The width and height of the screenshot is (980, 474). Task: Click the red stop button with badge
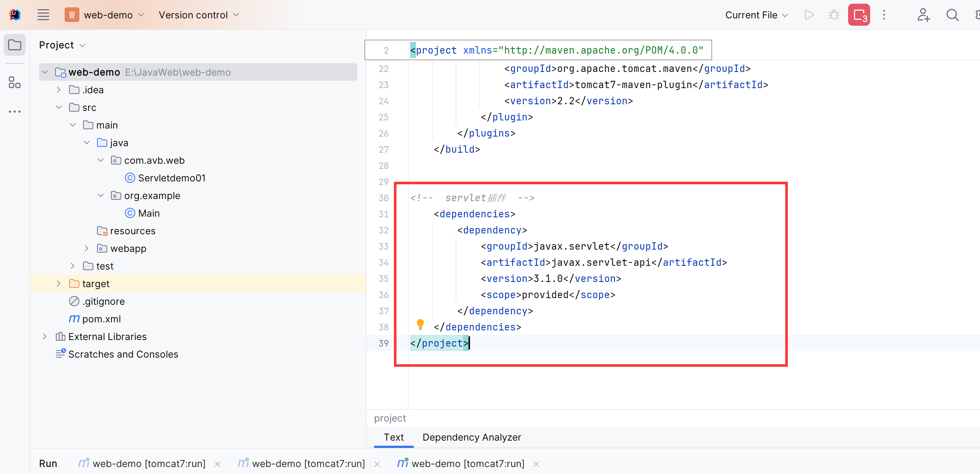[859, 15]
